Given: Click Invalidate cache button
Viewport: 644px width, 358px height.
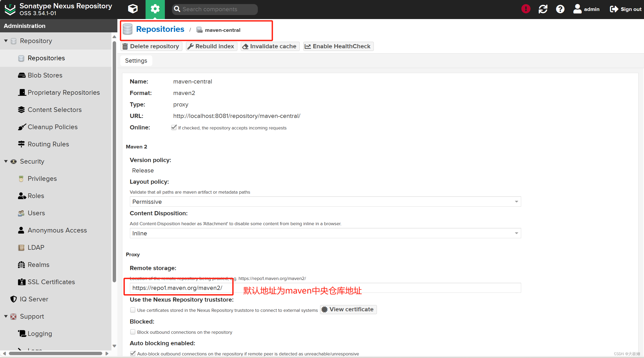Looking at the screenshot, I should 270,46.
